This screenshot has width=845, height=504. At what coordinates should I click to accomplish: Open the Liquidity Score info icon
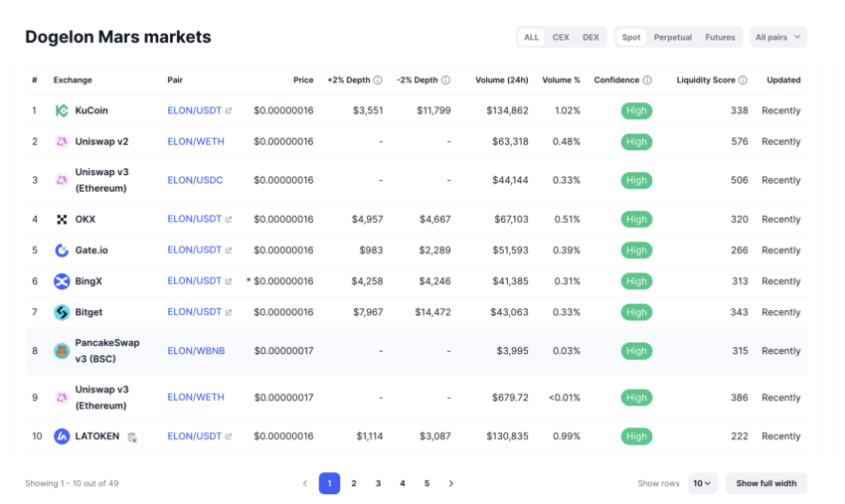pyautogui.click(x=743, y=80)
